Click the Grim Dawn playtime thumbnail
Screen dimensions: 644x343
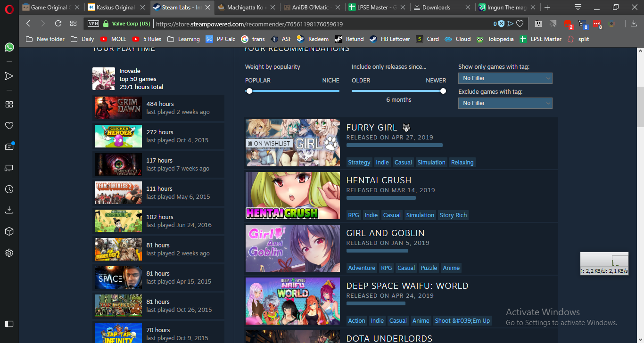tap(118, 108)
